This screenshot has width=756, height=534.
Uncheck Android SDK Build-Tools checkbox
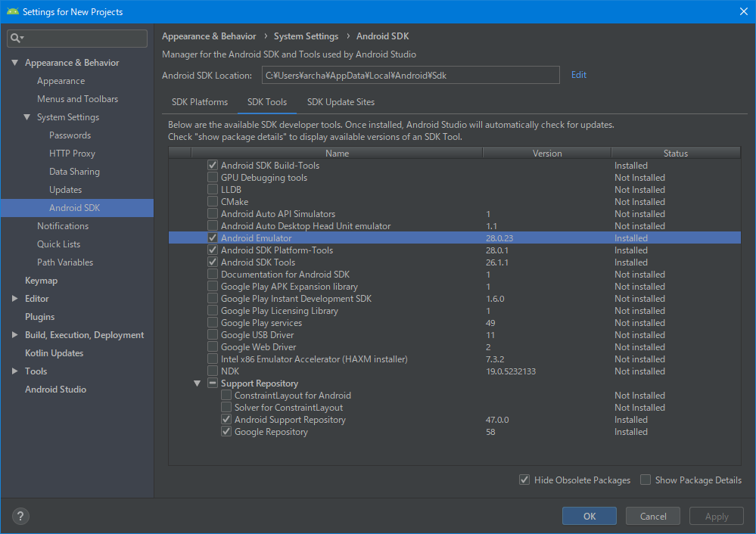click(213, 166)
